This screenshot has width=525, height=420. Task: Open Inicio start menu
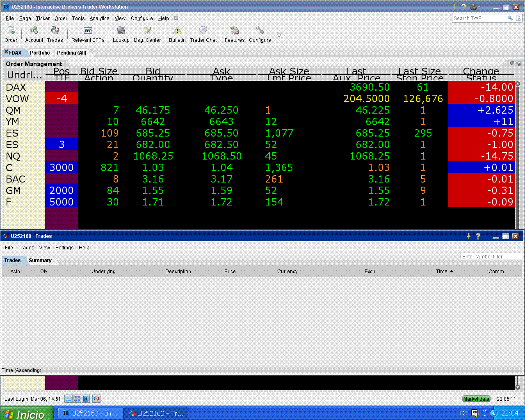pos(27,413)
